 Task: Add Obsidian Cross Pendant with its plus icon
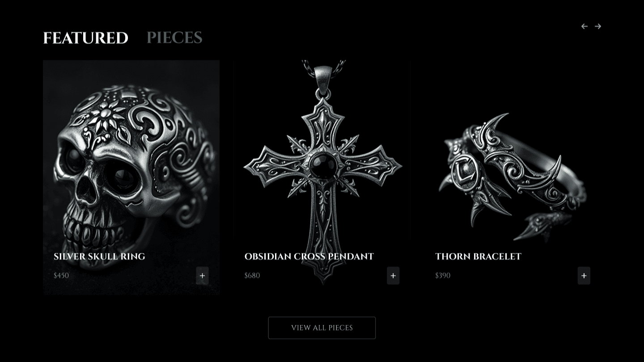coord(393,276)
